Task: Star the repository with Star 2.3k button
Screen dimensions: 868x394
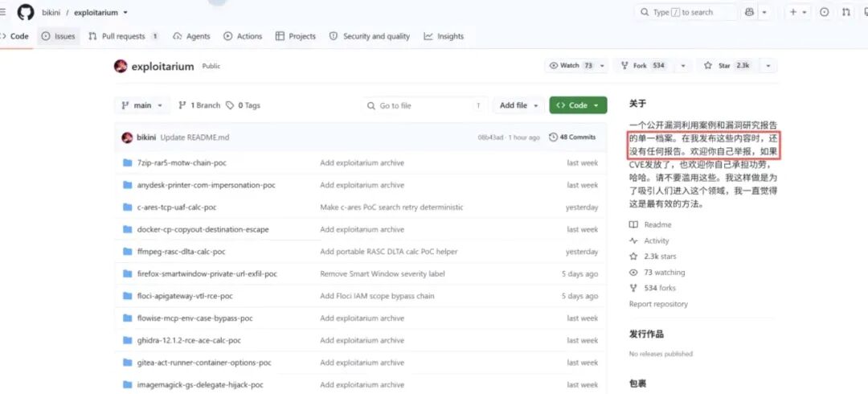Action: [x=728, y=66]
